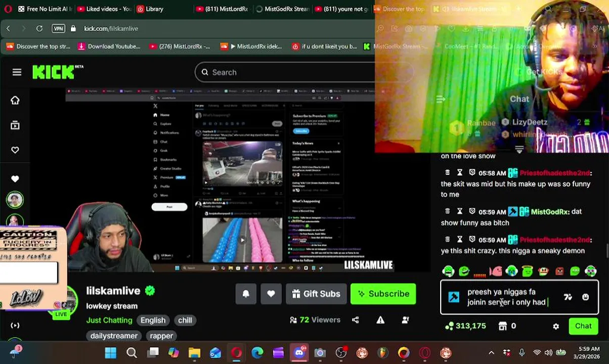Delete the 05:58 AM Priestofhadesthe2nd message
This screenshot has width=609, height=364.
[x=447, y=173]
